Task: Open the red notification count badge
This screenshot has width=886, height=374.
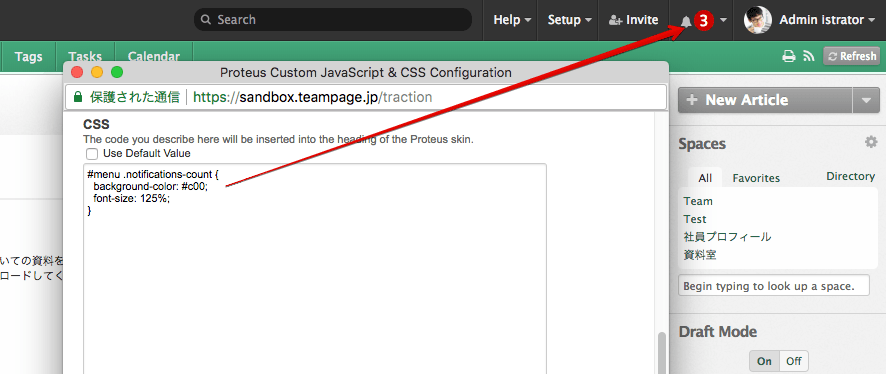Action: (x=703, y=21)
